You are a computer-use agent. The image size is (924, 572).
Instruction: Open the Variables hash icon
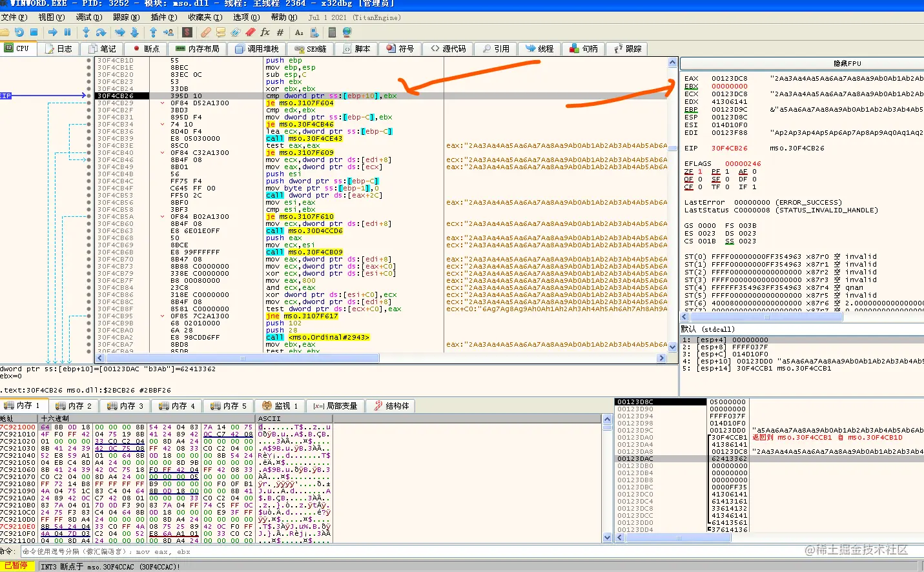coord(280,32)
